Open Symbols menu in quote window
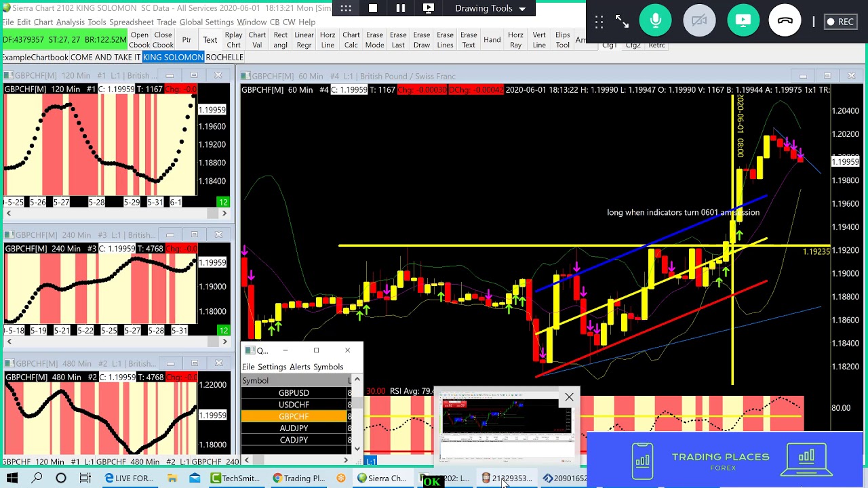 pos(328,367)
